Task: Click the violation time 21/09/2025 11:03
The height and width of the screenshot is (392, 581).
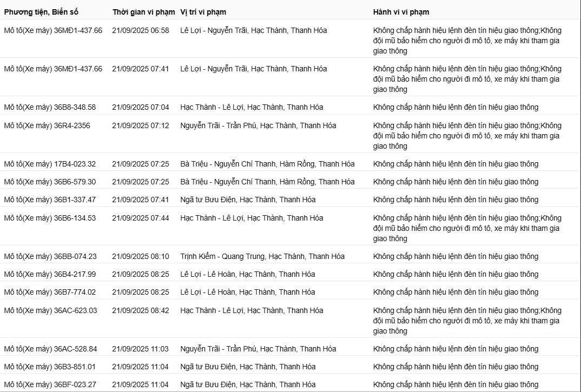Action: 140,349
